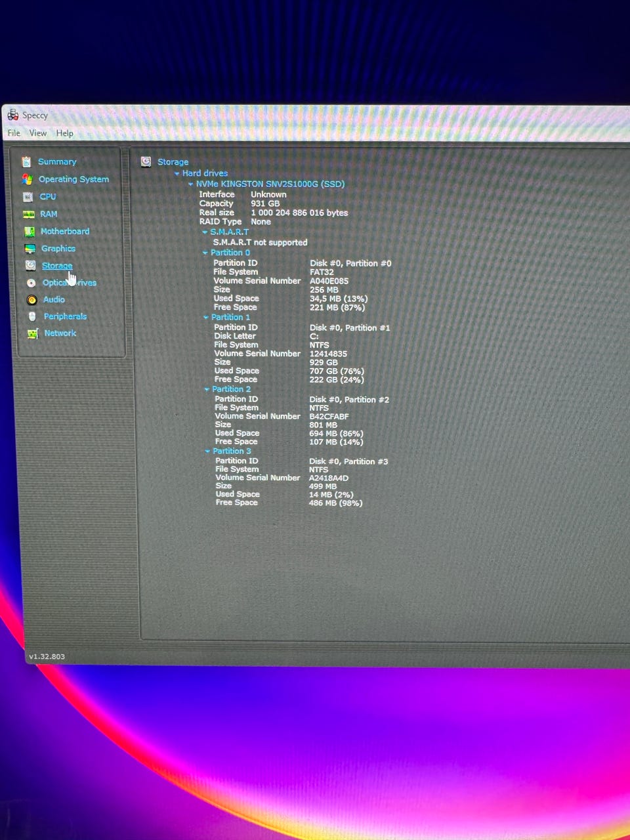The image size is (630, 840).
Task: Click the '222 GB (24%)' free space value
Action: point(337,380)
